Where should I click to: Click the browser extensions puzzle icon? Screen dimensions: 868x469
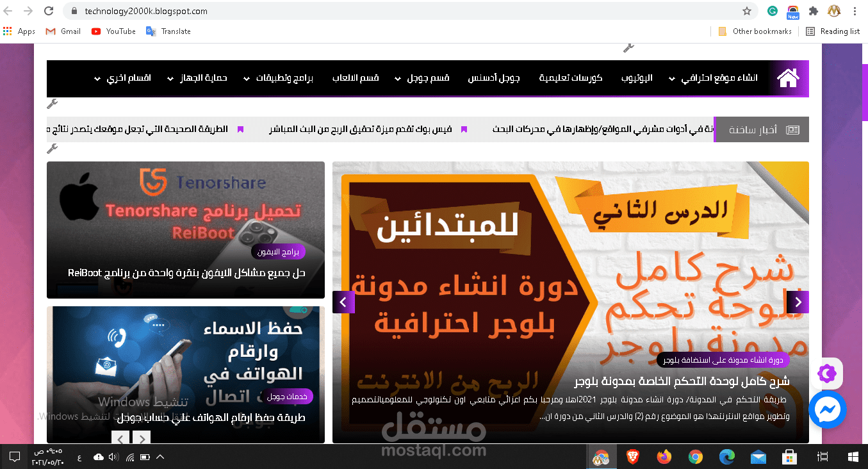click(813, 12)
